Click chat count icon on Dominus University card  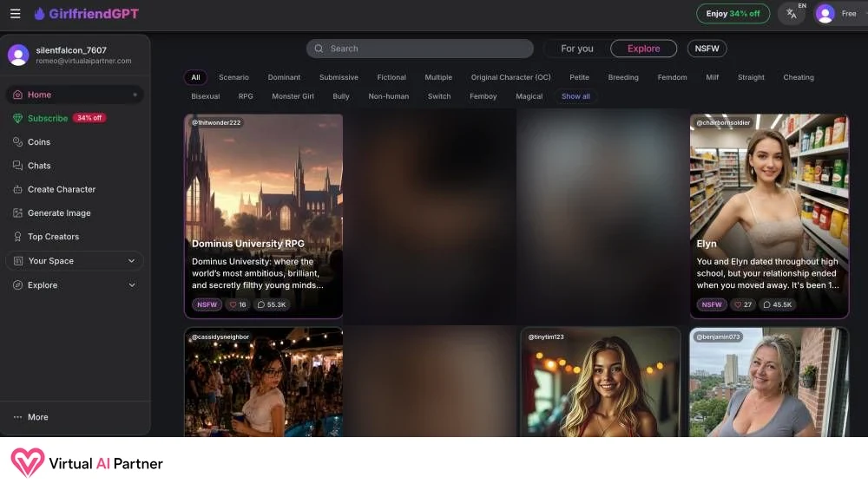point(261,304)
